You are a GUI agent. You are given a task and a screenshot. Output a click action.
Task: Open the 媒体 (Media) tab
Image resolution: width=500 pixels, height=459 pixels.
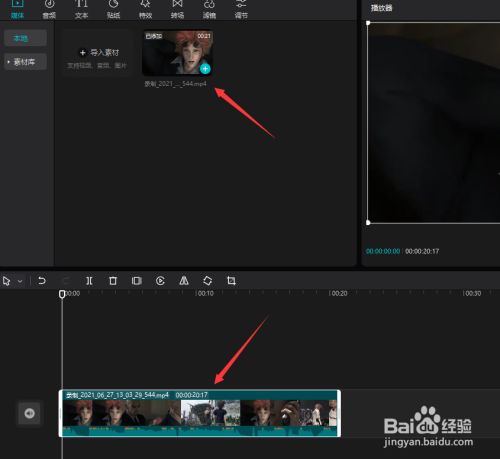tap(17, 9)
